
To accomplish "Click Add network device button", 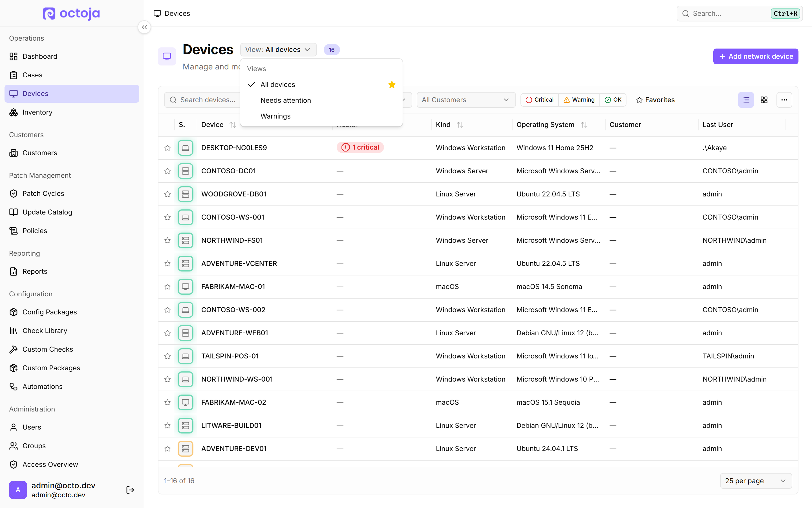I will pyautogui.click(x=756, y=56).
